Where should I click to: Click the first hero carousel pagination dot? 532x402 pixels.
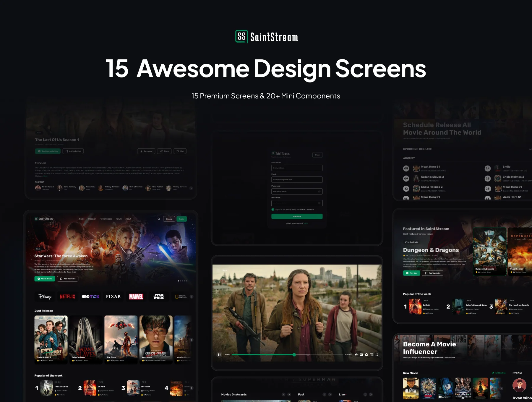178,281
